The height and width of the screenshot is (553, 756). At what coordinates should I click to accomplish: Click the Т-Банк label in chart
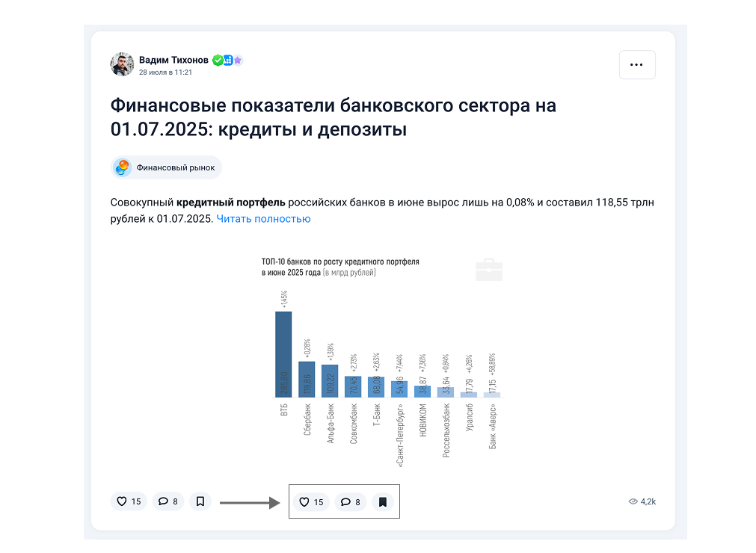tap(377, 415)
